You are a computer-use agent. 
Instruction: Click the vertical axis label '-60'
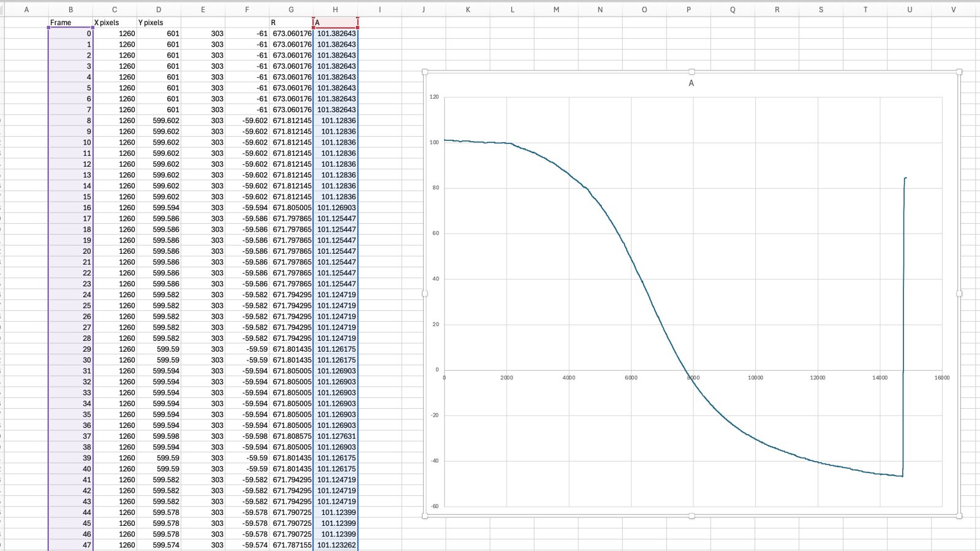[x=434, y=506]
